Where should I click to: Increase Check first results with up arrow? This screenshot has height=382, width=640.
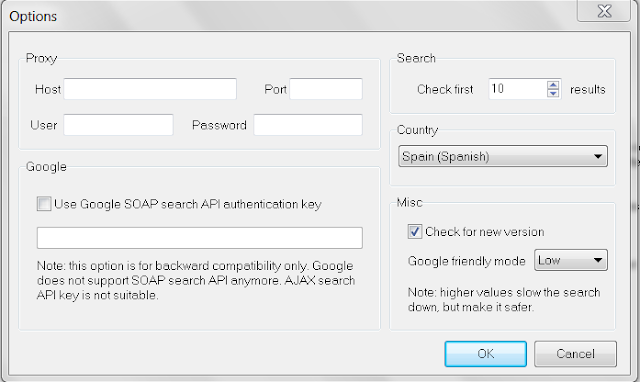(x=553, y=85)
